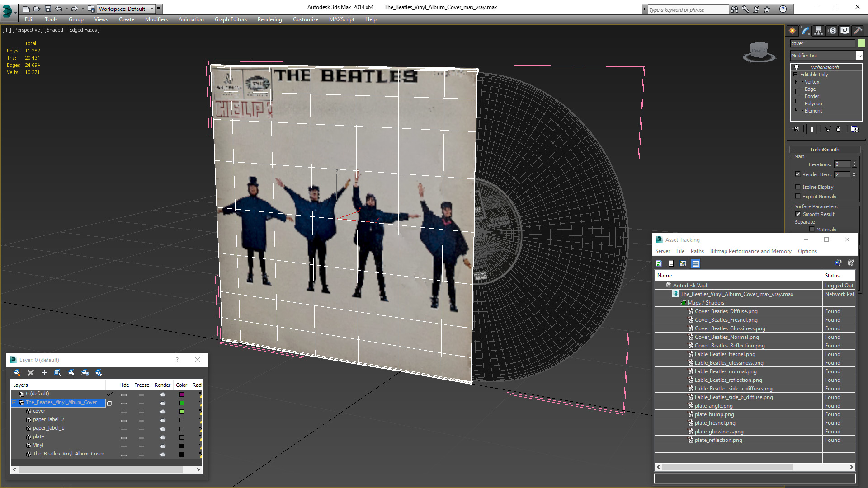Set The_Beatles_Vinyl_Album_Cover as current layer checkbox
The height and width of the screenshot is (488, 868).
pyautogui.click(x=109, y=403)
